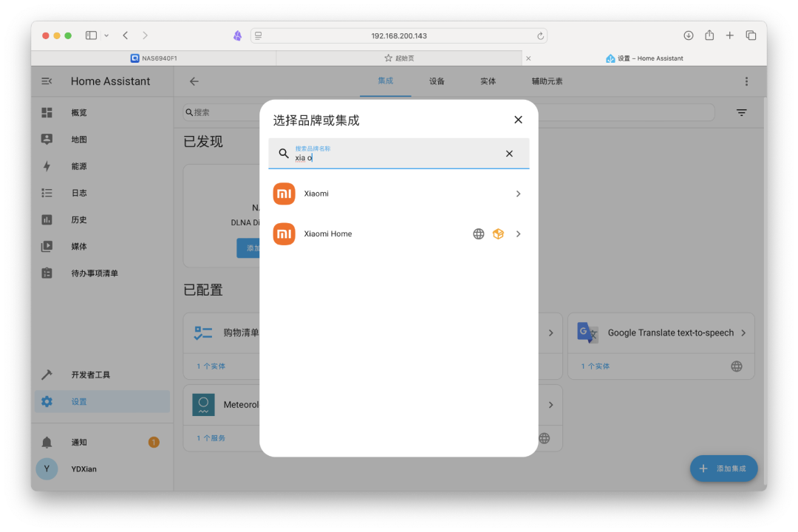Click the orange custom package icon

click(498, 234)
